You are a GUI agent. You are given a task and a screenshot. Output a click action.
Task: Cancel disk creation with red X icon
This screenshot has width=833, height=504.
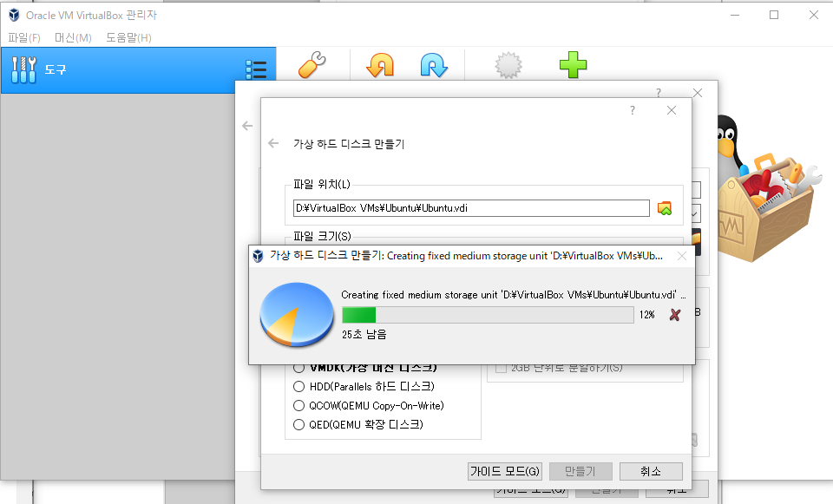[x=675, y=315]
